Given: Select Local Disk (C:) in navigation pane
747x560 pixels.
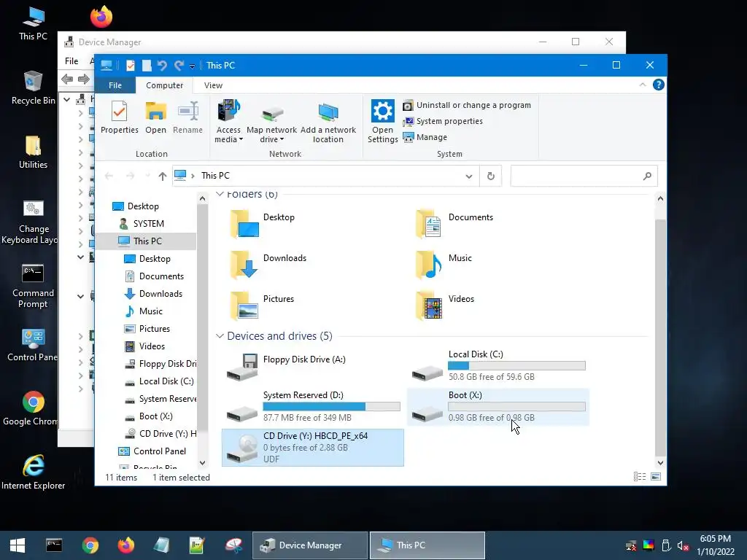Looking at the screenshot, I should point(166,381).
